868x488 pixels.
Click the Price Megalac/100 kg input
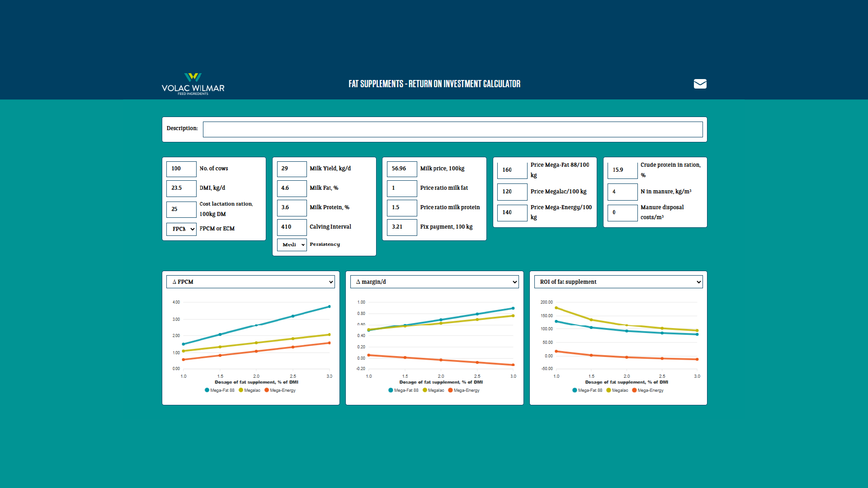tap(512, 192)
